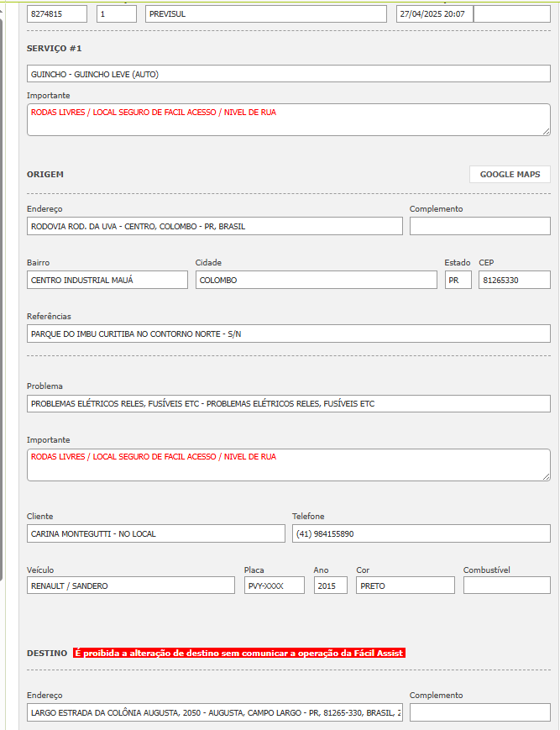Viewport: 560px width, 730px height.
Task: Click the Telefone field (41) 984155890
Action: [x=421, y=533]
